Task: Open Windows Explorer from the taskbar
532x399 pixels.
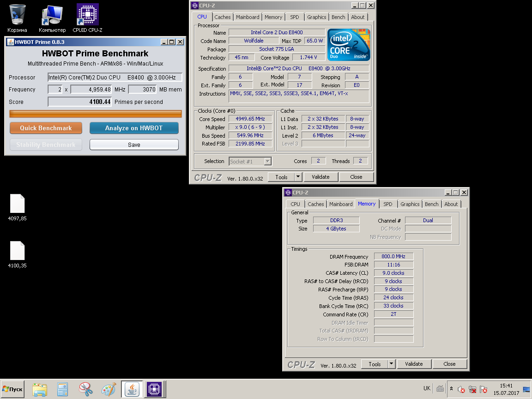Action: [40, 389]
